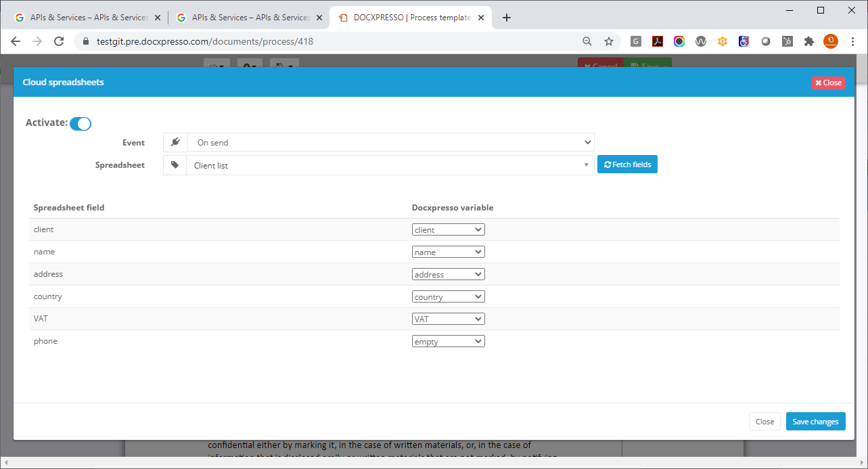Viewport: 868px width, 469px height.
Task: Close the second APIs & Services tab
Action: point(319,18)
